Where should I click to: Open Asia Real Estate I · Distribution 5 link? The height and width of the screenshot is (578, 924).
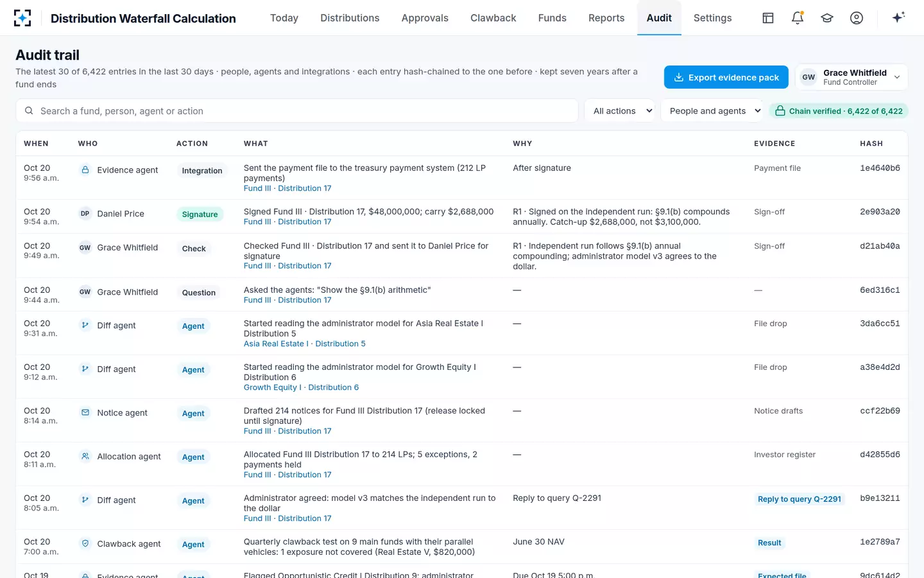tap(304, 344)
